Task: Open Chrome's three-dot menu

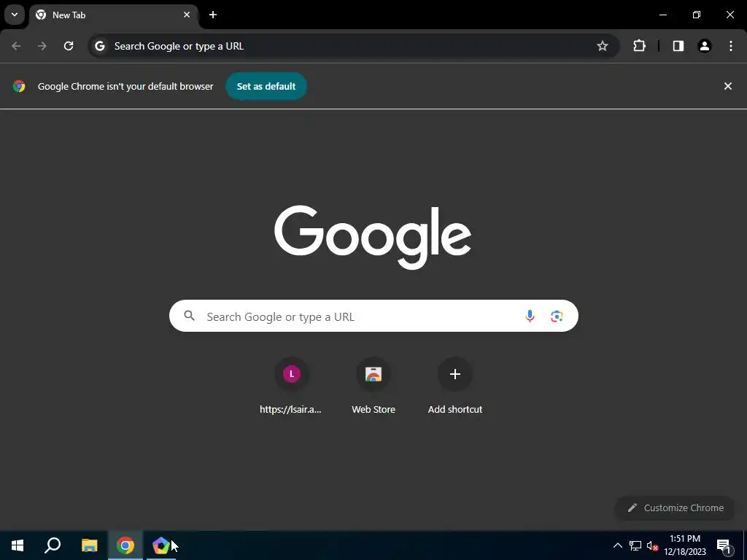Action: [x=731, y=46]
